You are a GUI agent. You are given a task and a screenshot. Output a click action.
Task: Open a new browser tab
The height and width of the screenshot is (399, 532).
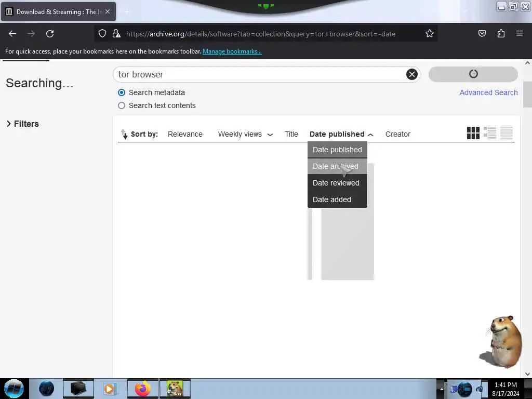(127, 12)
